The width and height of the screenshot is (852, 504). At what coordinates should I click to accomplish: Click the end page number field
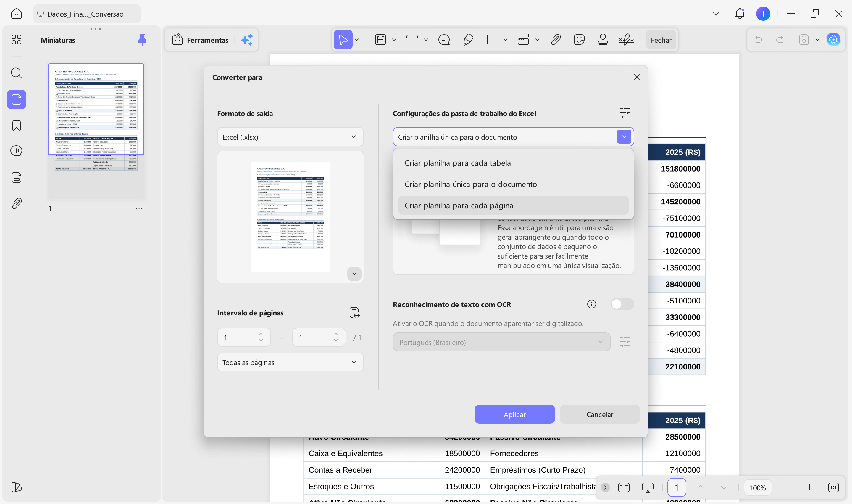click(x=319, y=337)
